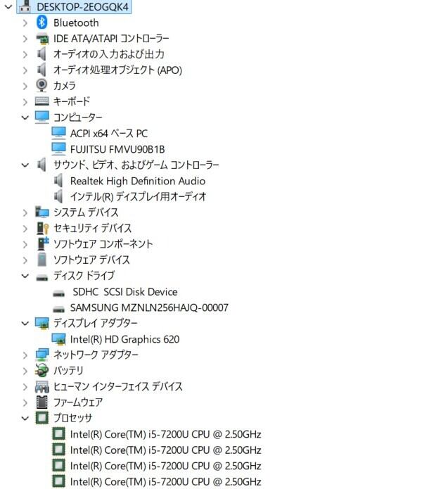Click the ソフトウェア コンポーネント icon
The width and height of the screenshot is (448, 489).
(43, 244)
